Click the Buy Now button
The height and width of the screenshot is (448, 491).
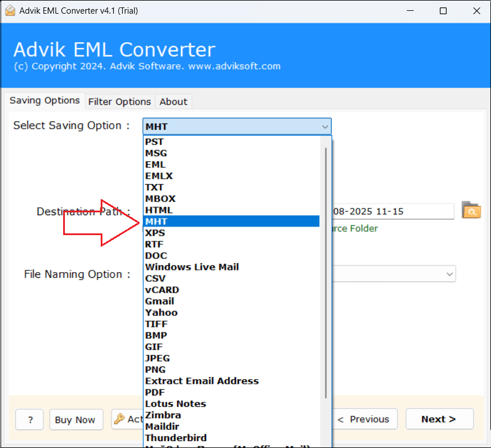click(76, 420)
